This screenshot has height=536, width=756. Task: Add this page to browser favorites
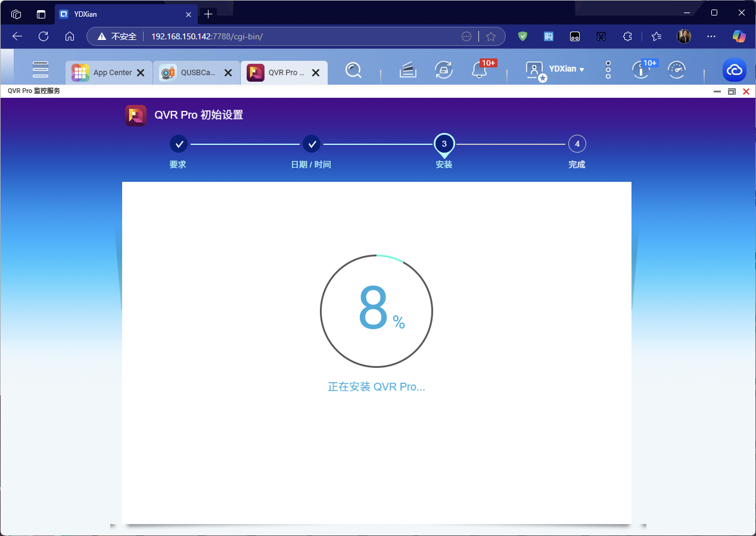(x=490, y=36)
